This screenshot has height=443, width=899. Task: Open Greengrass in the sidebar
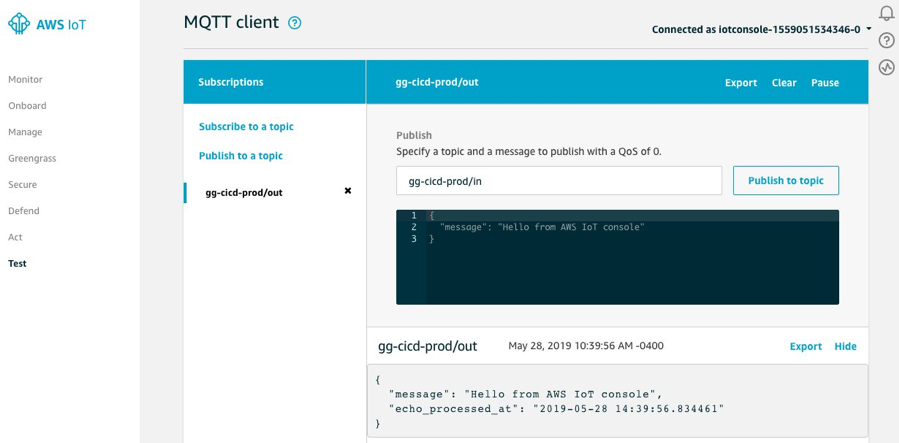click(32, 159)
